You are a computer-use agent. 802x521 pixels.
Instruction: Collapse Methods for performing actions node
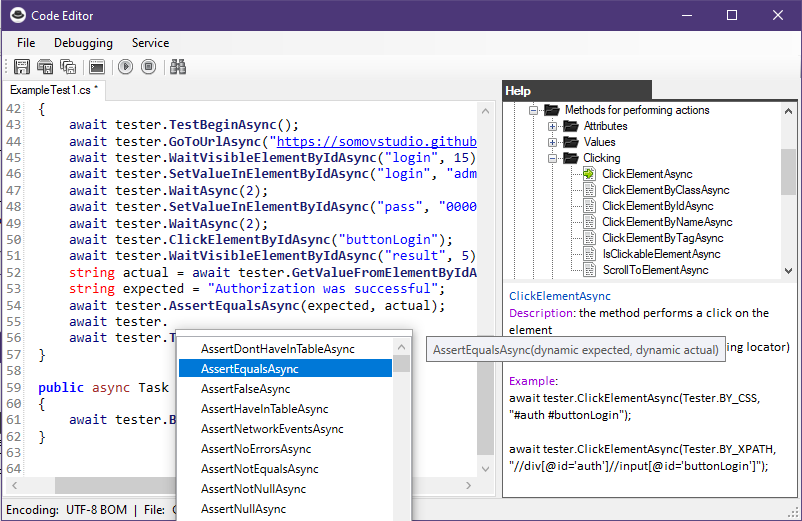point(534,110)
